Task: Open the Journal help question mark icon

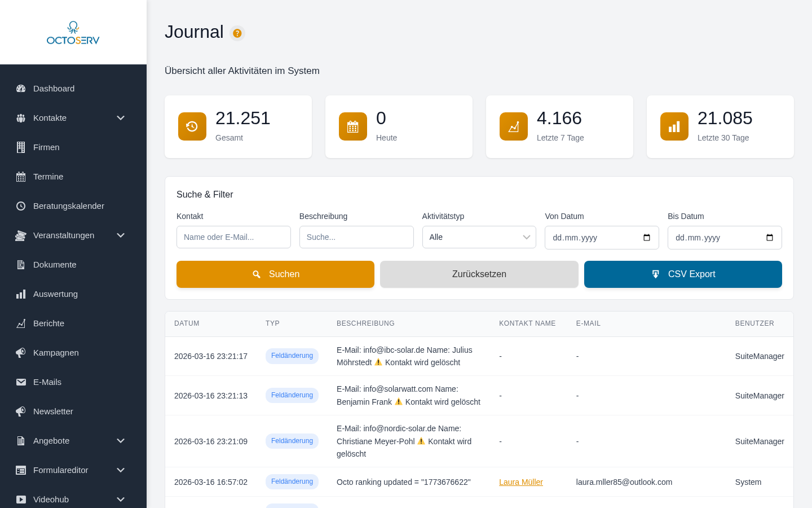Action: tap(237, 33)
